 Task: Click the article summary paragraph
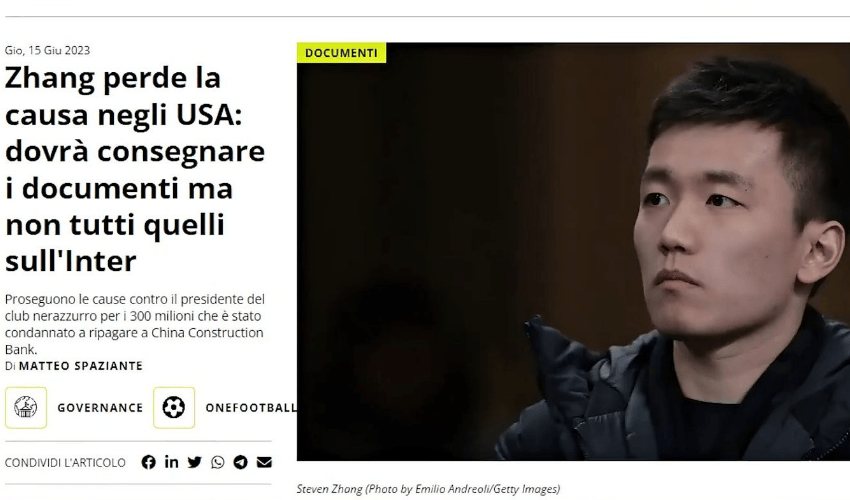[x=135, y=324]
